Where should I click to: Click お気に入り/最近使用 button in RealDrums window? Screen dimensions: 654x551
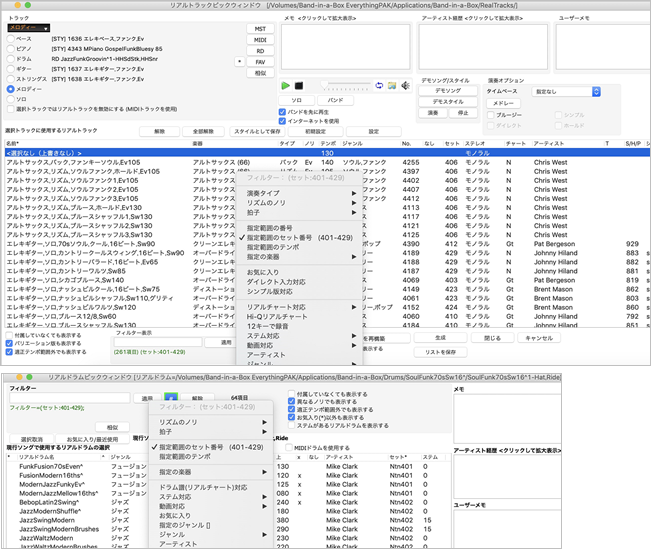click(x=93, y=439)
